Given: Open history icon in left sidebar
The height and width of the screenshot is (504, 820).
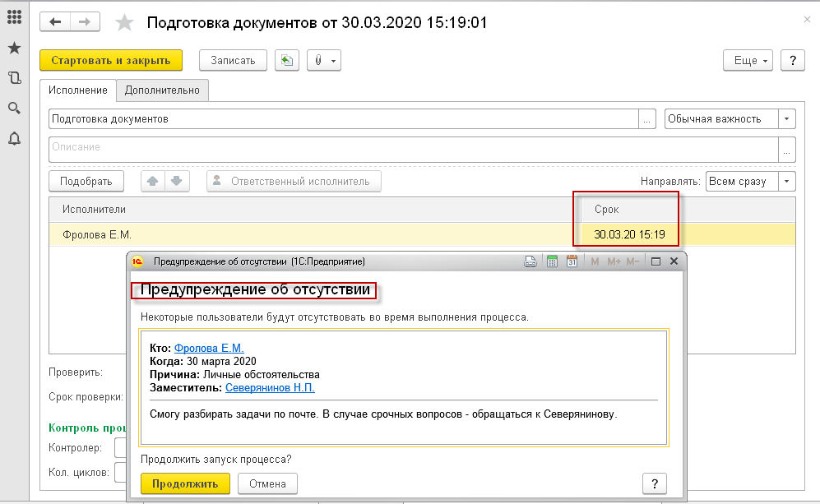Looking at the screenshot, I should click(x=14, y=78).
